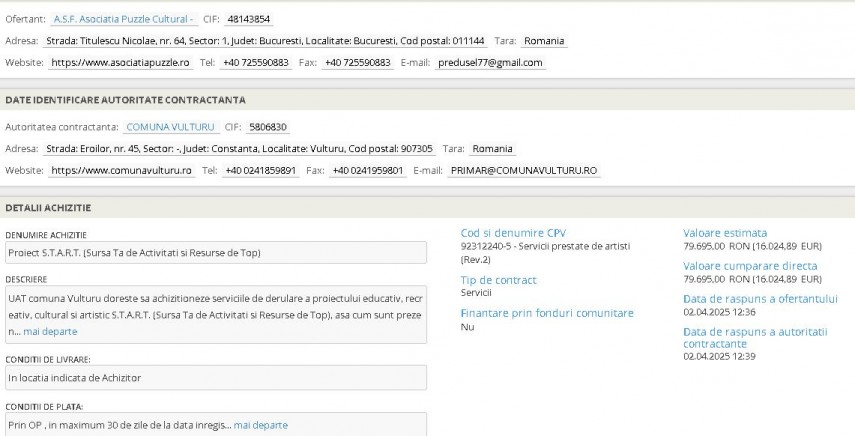Select the authority response date 02.04.2025 12:39

click(x=719, y=356)
